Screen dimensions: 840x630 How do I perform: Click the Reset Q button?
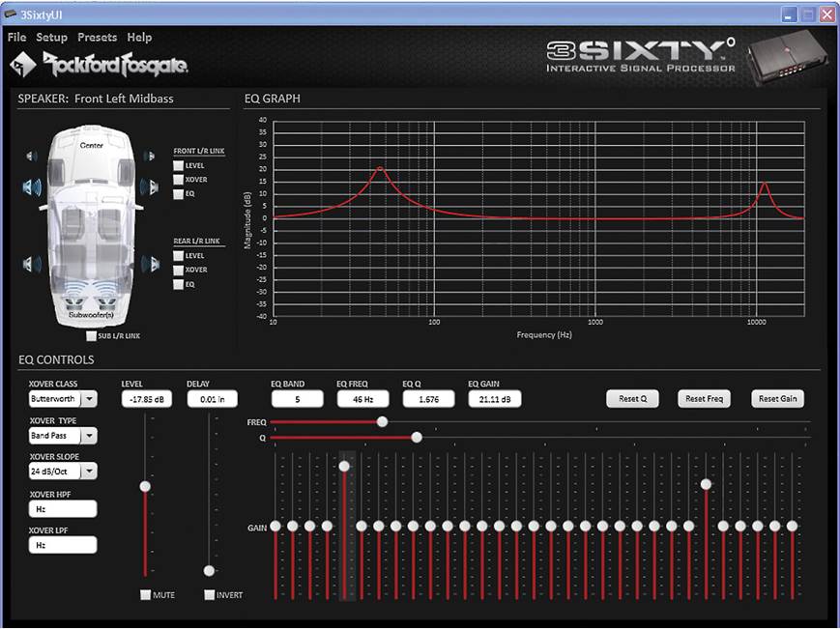tap(632, 398)
